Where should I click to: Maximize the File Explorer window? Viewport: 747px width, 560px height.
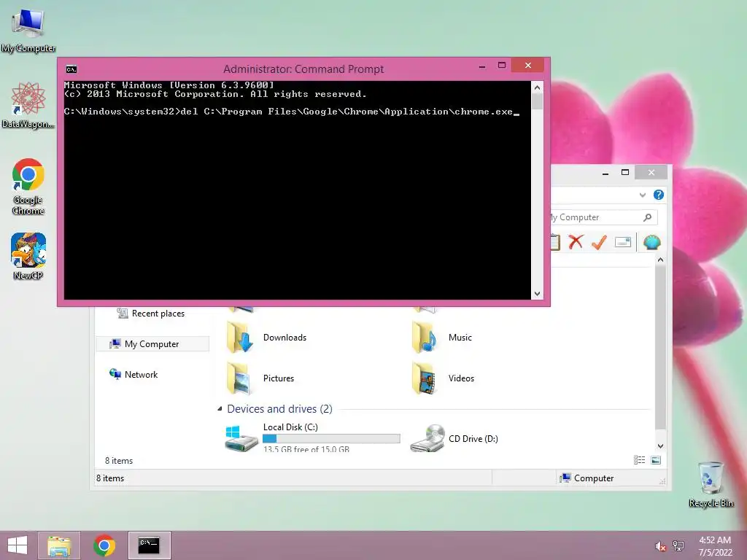(625, 172)
